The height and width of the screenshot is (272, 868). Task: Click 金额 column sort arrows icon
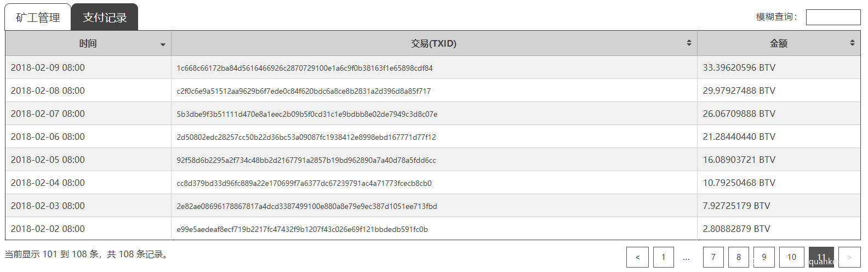click(852, 43)
